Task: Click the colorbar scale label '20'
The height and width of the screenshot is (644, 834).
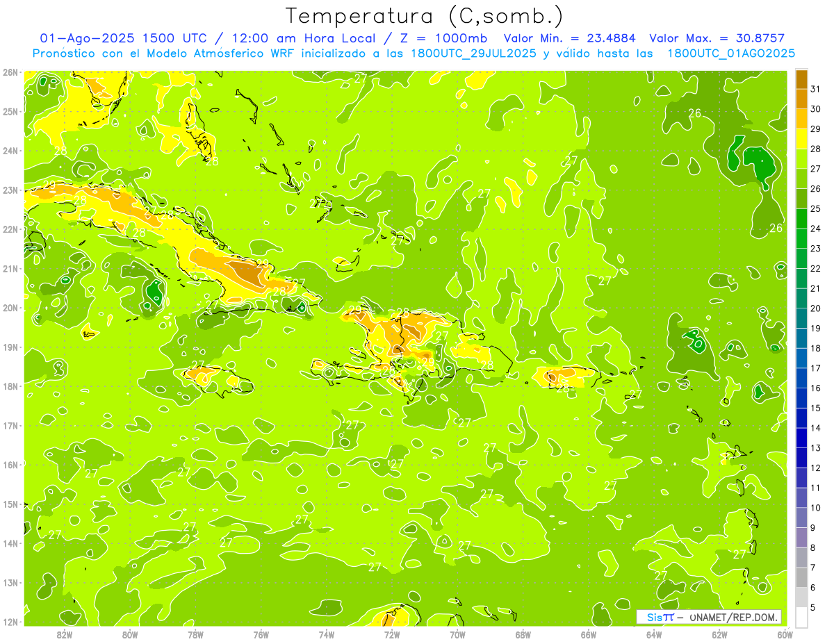Action: (815, 308)
